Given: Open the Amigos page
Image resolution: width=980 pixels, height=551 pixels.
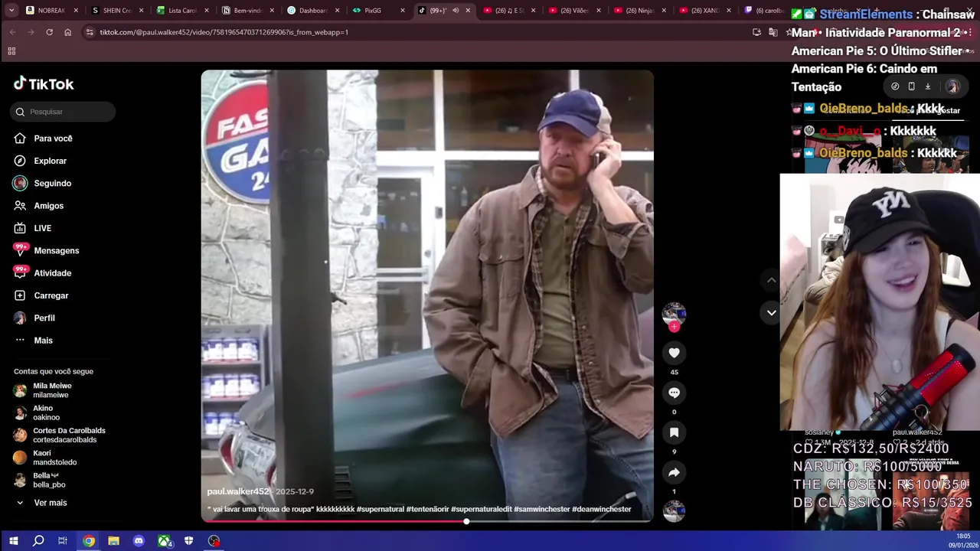Looking at the screenshot, I should click(x=38, y=206).
